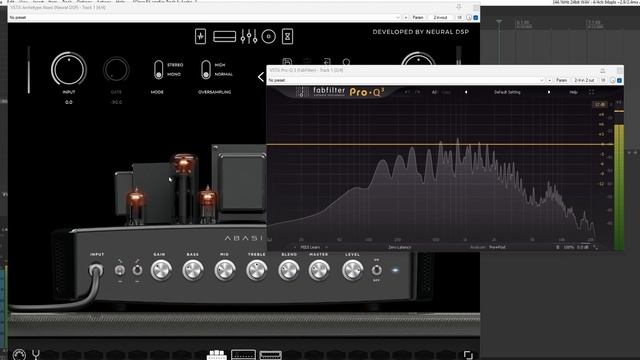Click the full screen icon in Pro-Q 3

[591, 92]
